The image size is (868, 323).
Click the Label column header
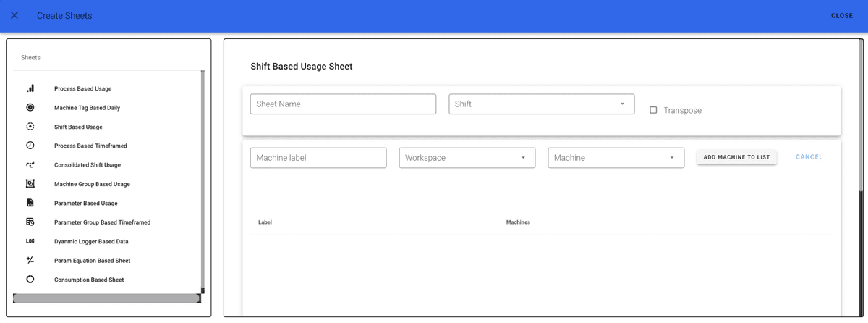(265, 222)
